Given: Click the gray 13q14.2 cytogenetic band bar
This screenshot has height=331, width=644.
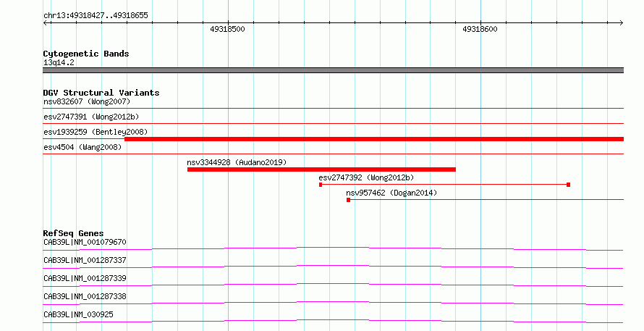Looking at the screenshot, I should click(333, 70).
